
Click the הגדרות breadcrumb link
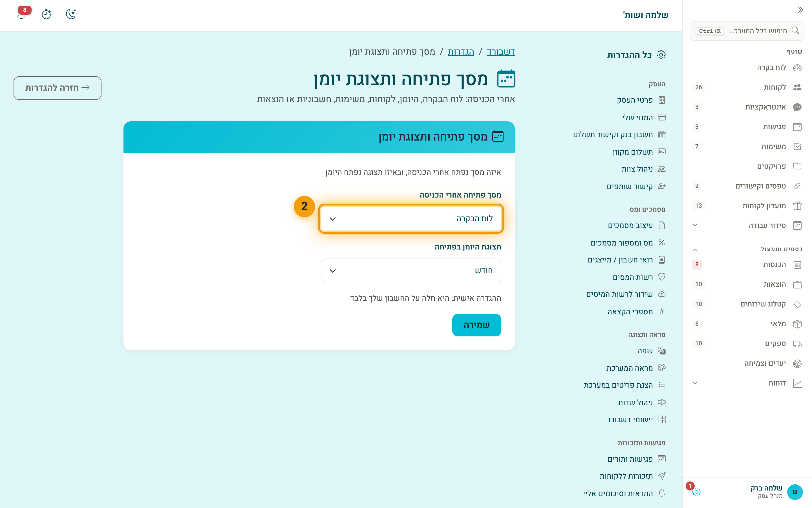(461, 52)
